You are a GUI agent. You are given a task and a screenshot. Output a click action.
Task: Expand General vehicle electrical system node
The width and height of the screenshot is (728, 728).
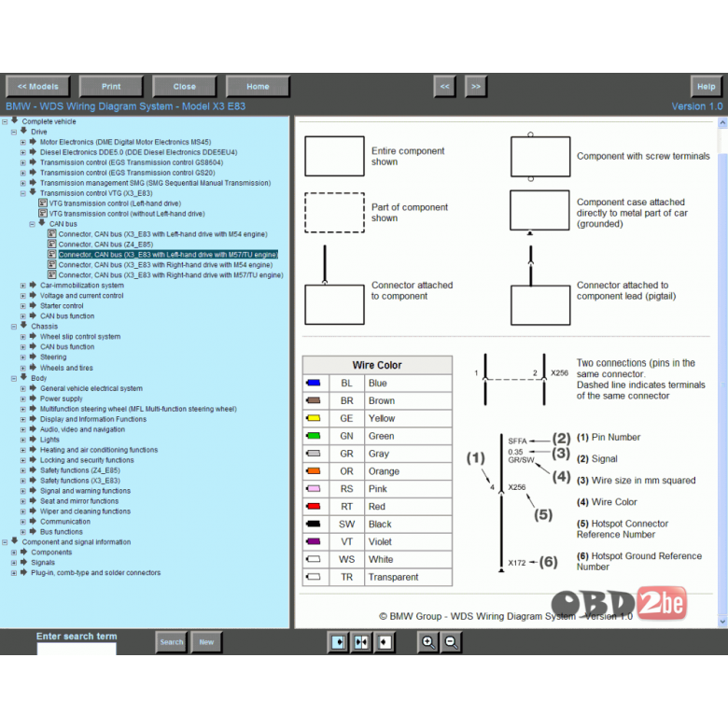22,388
